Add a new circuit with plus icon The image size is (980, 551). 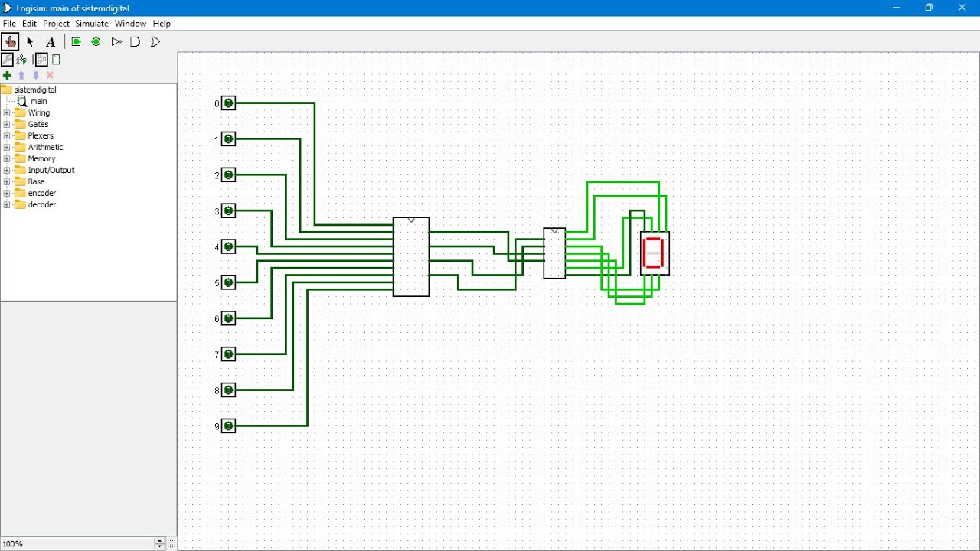coord(7,75)
